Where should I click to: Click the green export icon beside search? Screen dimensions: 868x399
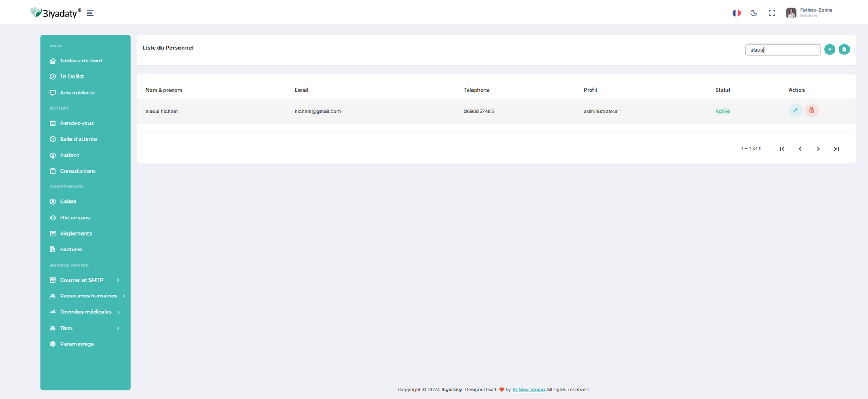pos(844,49)
